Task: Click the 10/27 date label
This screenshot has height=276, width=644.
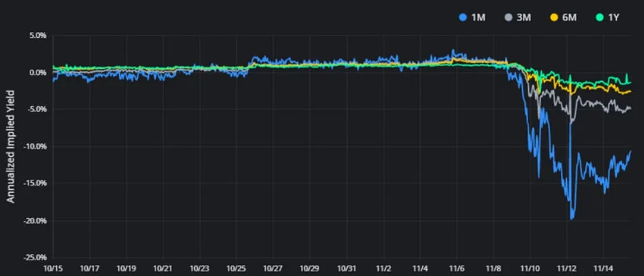Action: click(x=273, y=269)
